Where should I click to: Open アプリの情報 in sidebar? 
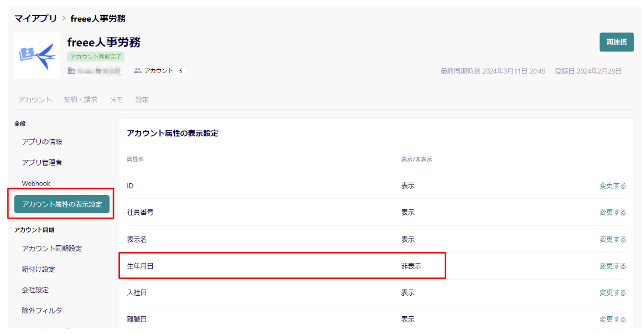42,142
